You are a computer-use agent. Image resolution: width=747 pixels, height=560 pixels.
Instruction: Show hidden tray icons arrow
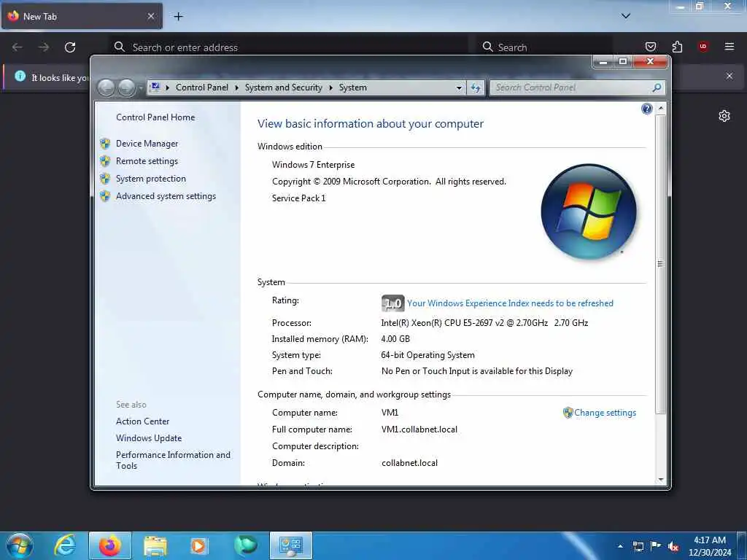pos(620,546)
